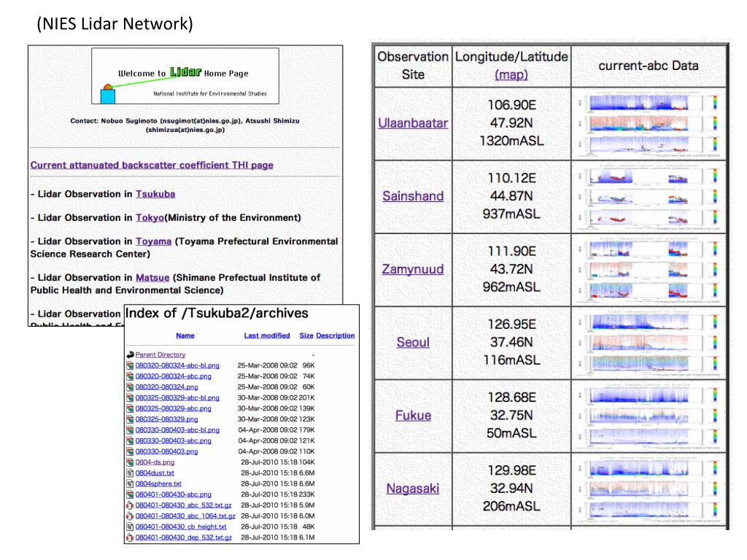This screenshot has width=747, height=560.
Task: Download 080401-080430_abc_532.txt.gz
Action: point(183,505)
